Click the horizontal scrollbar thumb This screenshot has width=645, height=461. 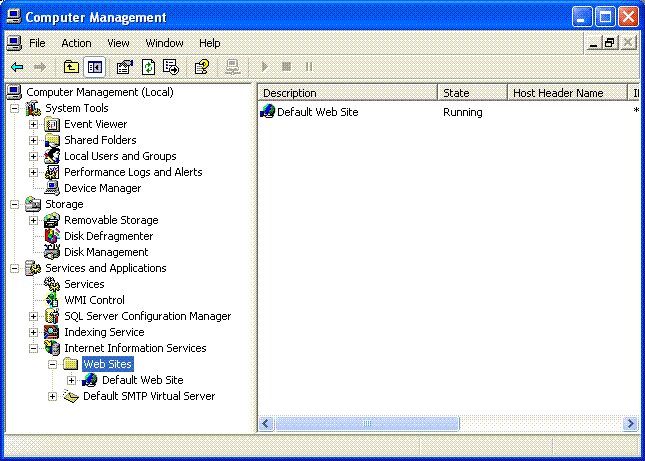(367, 424)
